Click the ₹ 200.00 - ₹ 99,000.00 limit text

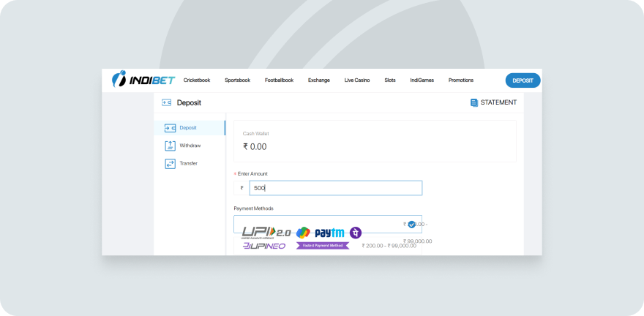point(389,246)
